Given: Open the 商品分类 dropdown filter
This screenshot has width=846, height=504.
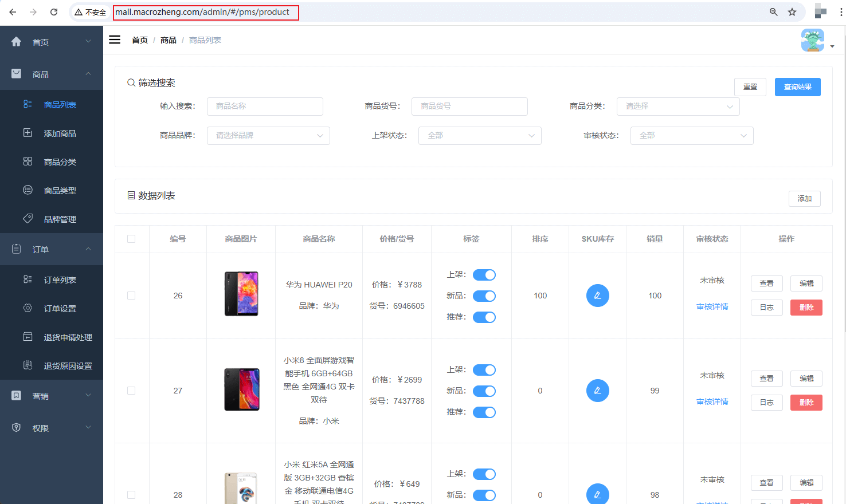Looking at the screenshot, I should 677,107.
